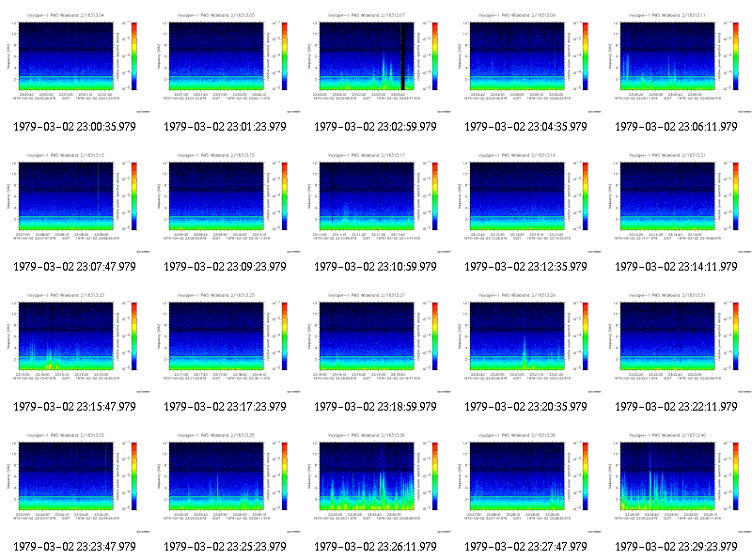Select the plot thumbnail above 23:15:47.979
752x560 pixels.
click(x=75, y=342)
